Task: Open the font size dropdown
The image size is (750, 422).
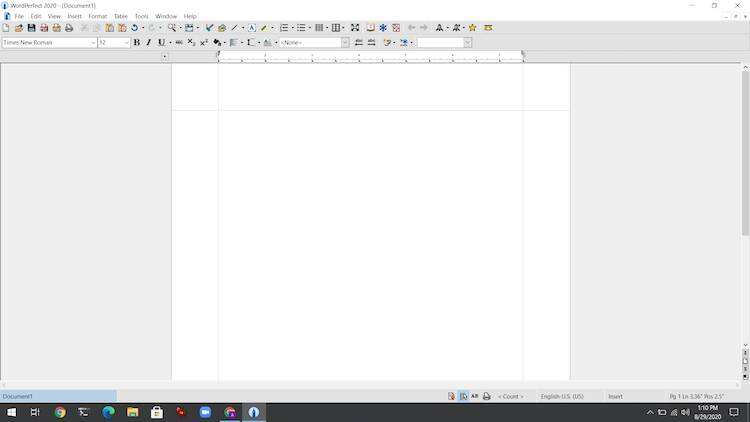Action: [x=126, y=43]
